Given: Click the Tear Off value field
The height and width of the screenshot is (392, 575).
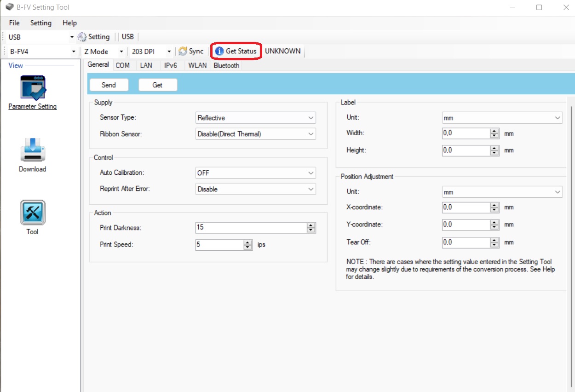Looking at the screenshot, I should 466,242.
